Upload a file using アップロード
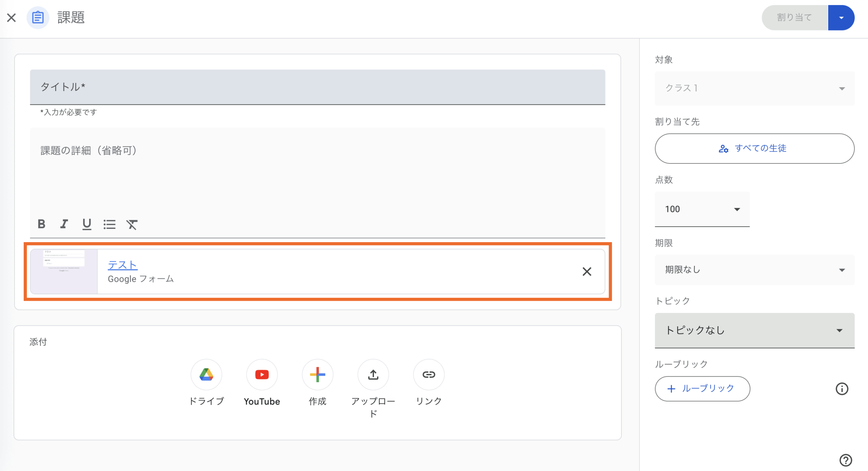 pyautogui.click(x=373, y=374)
